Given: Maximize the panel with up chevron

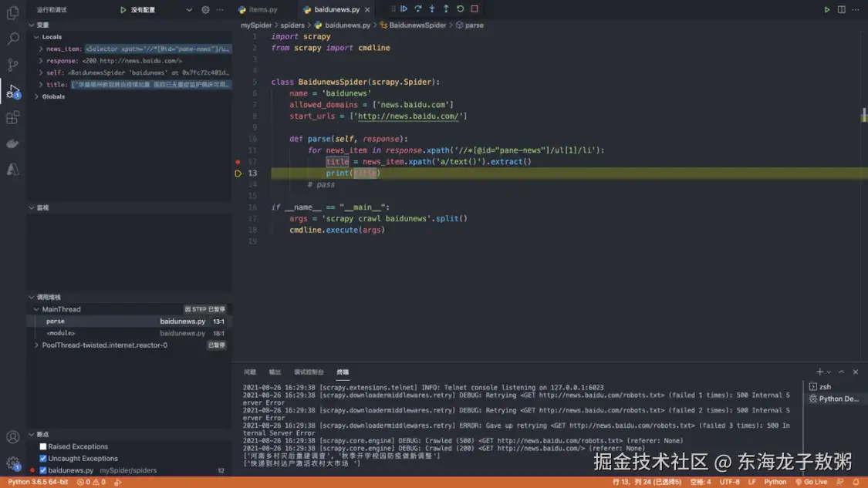Looking at the screenshot, I should [x=842, y=372].
